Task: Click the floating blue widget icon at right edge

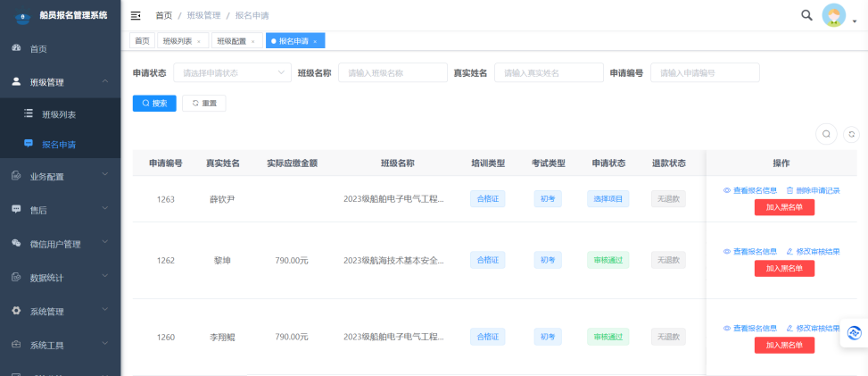Action: coord(854,332)
